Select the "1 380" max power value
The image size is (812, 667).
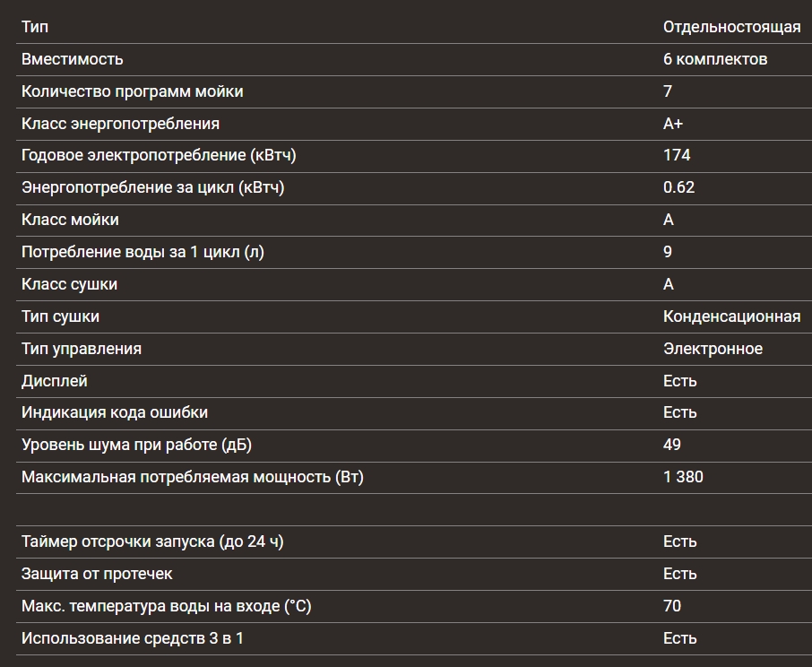pos(683,477)
